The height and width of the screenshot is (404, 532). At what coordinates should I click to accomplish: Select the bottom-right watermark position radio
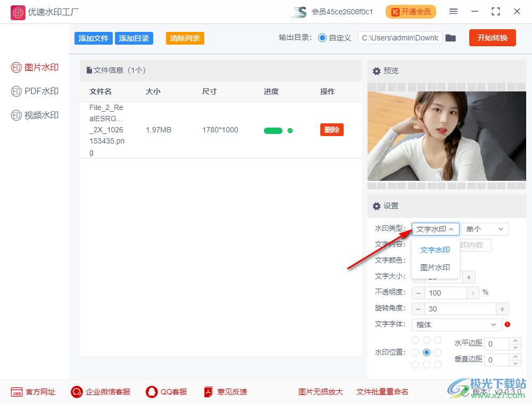(438, 364)
